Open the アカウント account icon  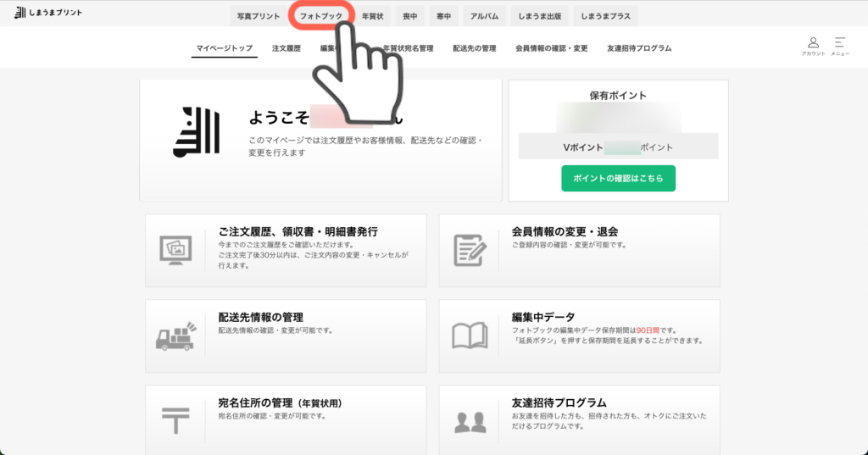[813, 45]
